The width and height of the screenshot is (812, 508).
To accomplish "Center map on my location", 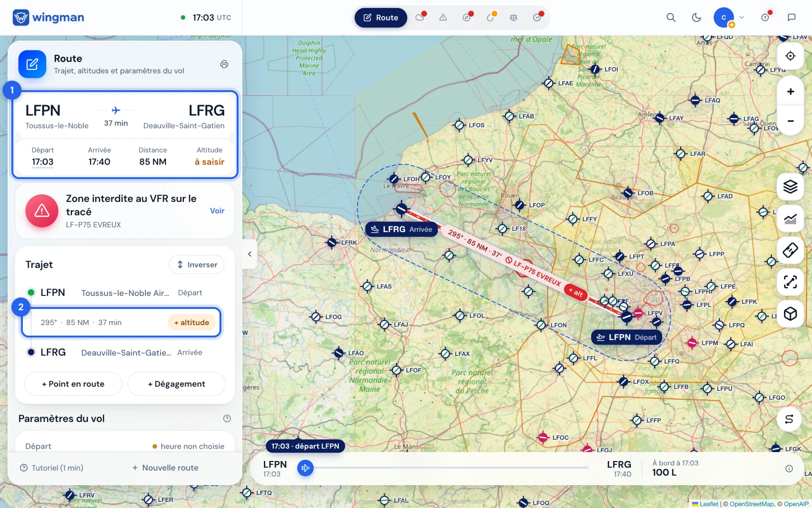I will (790, 56).
